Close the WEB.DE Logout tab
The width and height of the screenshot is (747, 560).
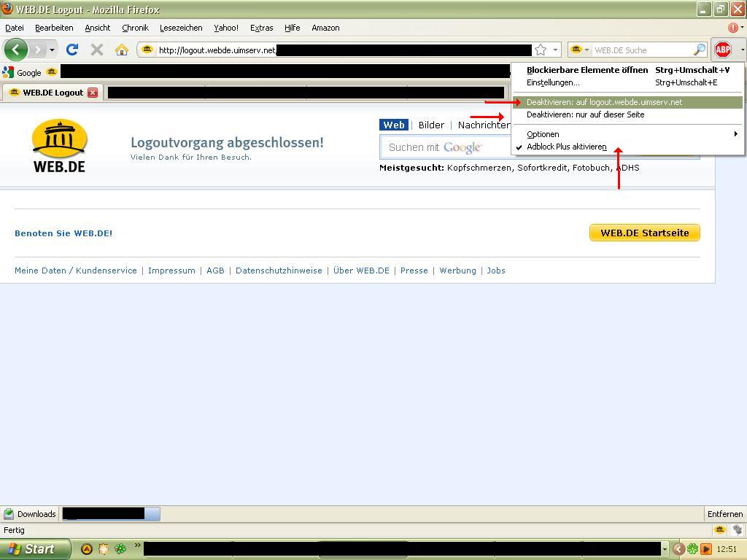pos(93,93)
